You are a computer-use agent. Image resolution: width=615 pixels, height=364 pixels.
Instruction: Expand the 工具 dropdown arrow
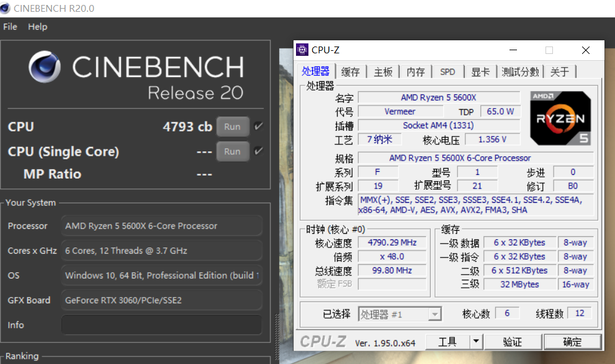point(475,341)
